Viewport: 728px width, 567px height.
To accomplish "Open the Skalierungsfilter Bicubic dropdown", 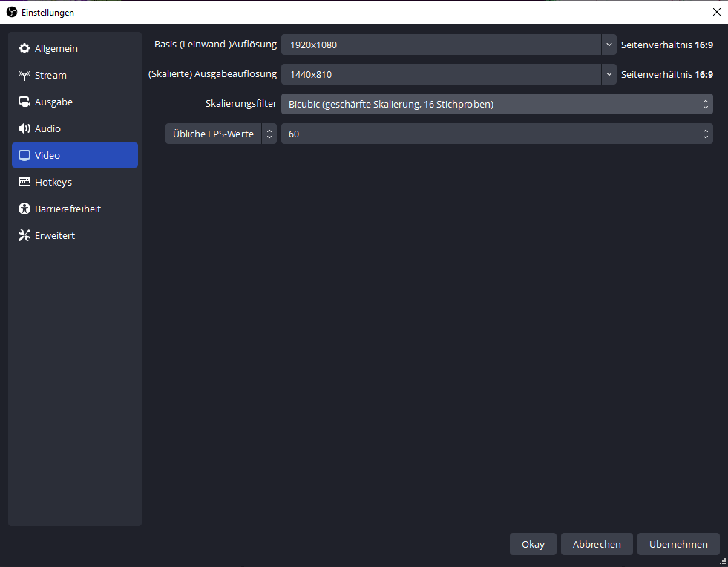I will click(496, 104).
